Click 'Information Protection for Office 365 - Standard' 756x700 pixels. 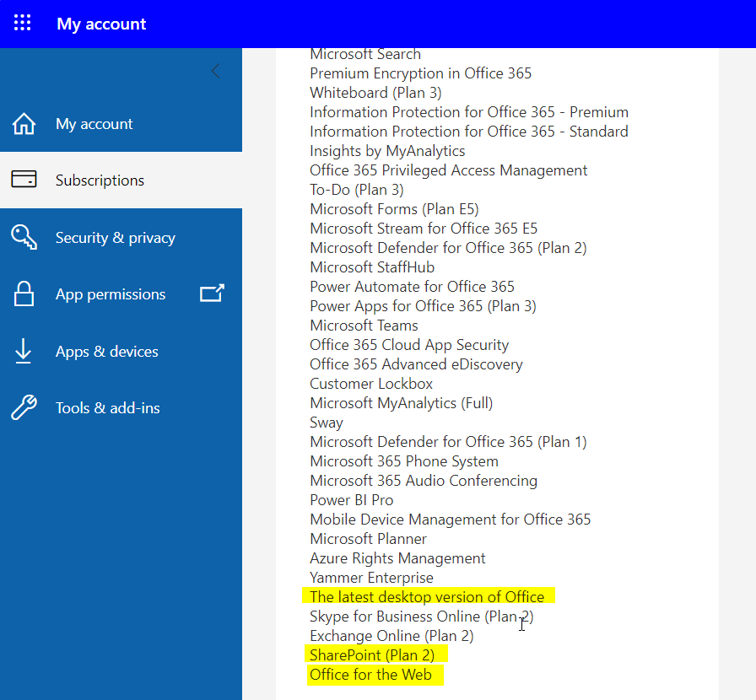469,131
